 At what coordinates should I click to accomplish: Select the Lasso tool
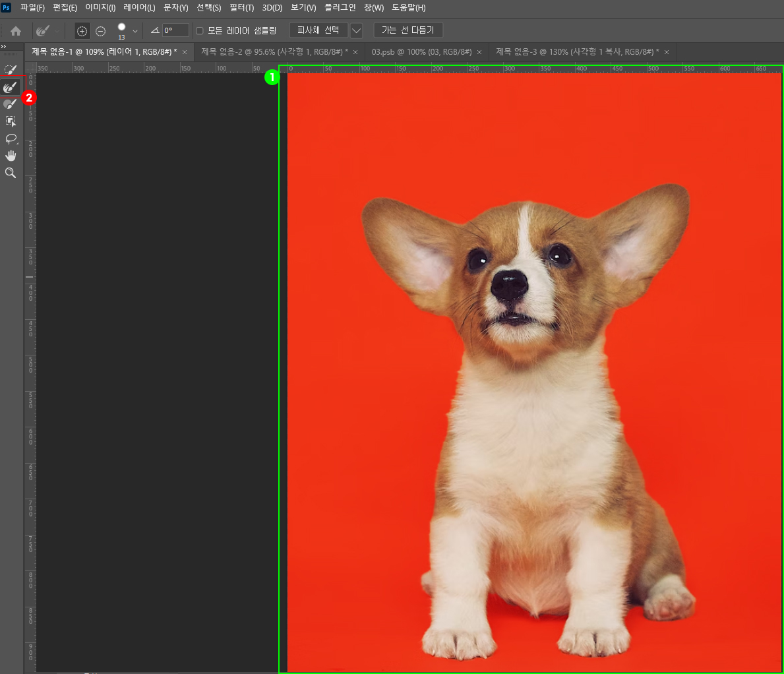(x=11, y=138)
